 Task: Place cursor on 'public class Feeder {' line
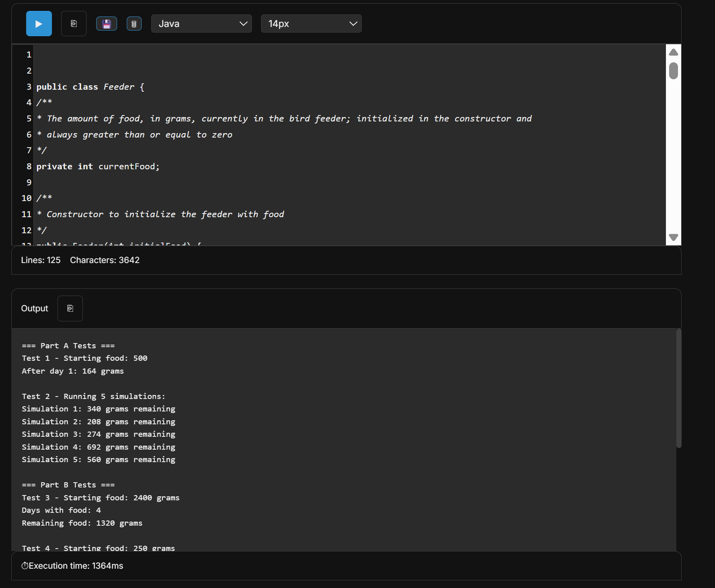click(x=90, y=87)
